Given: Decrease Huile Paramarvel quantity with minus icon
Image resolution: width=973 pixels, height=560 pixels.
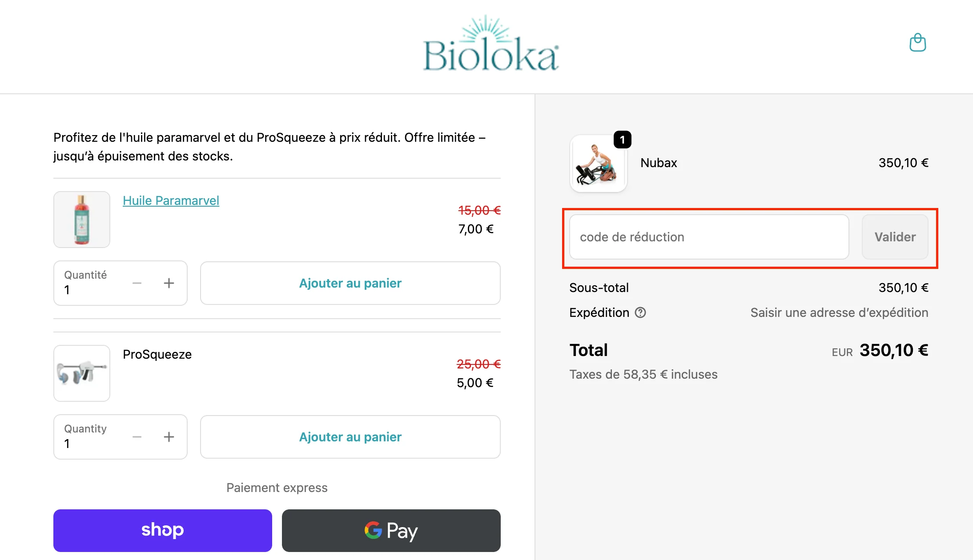Looking at the screenshot, I should (x=137, y=283).
